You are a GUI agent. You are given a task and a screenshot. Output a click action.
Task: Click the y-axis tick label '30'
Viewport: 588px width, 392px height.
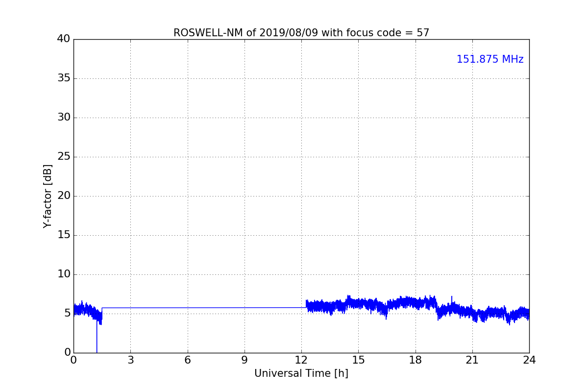[64, 117]
